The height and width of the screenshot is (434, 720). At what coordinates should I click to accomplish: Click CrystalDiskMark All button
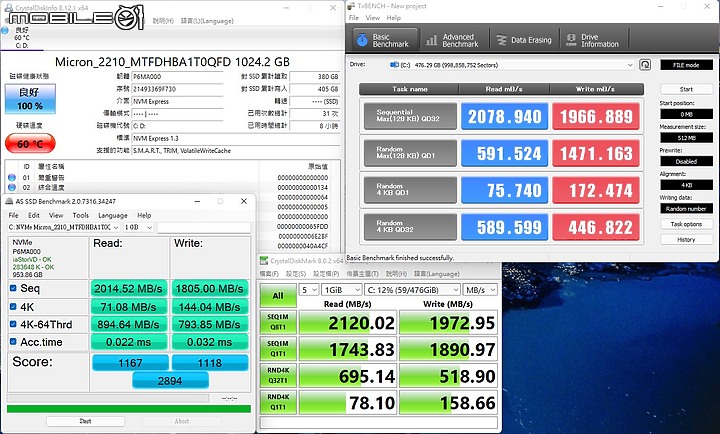coord(278,295)
